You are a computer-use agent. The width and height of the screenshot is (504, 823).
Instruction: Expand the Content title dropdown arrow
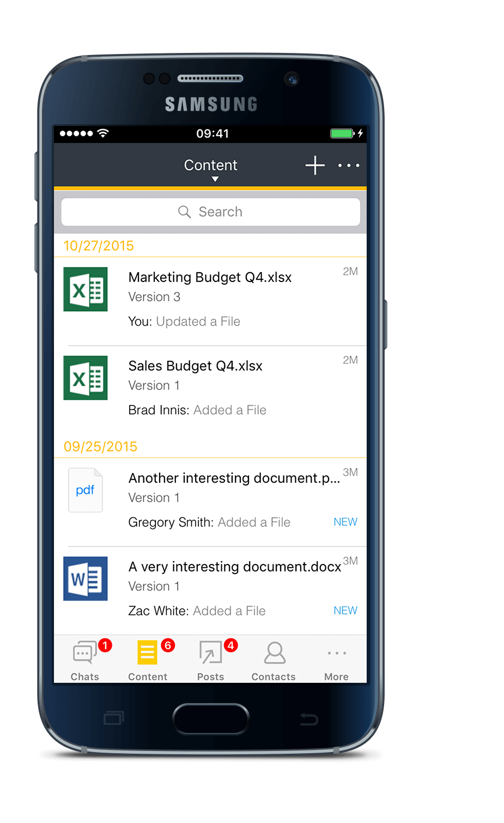[x=215, y=179]
